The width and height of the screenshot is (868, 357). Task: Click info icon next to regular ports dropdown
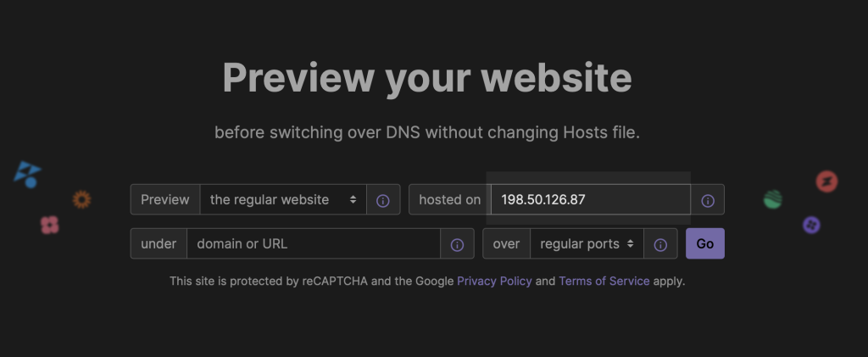point(660,244)
